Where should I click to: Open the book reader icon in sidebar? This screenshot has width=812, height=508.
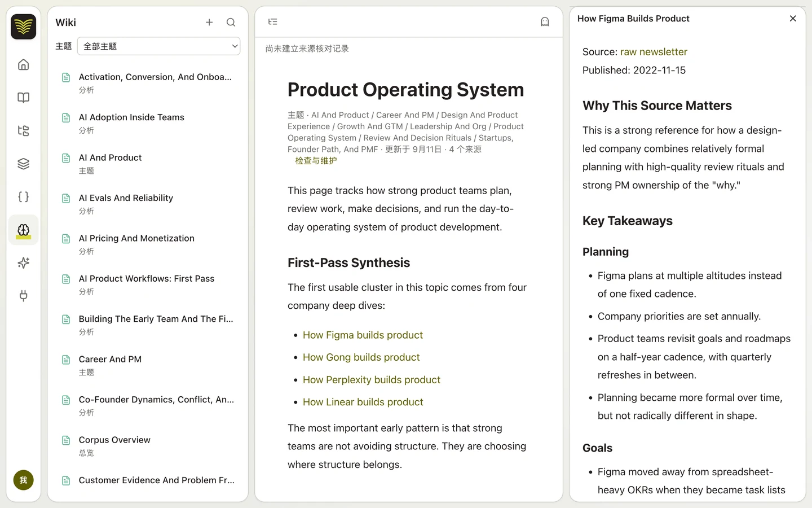(x=23, y=98)
